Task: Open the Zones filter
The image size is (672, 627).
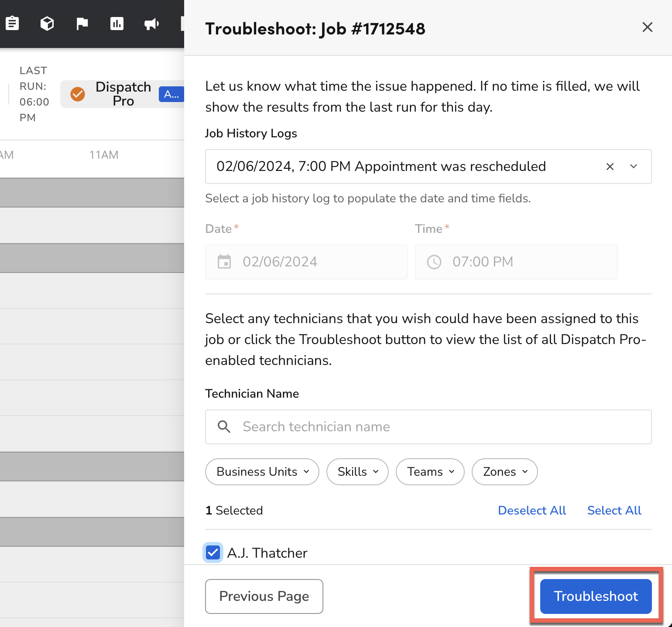Action: (504, 471)
